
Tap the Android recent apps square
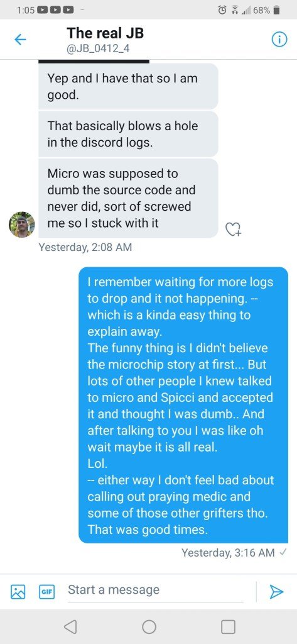click(228, 626)
